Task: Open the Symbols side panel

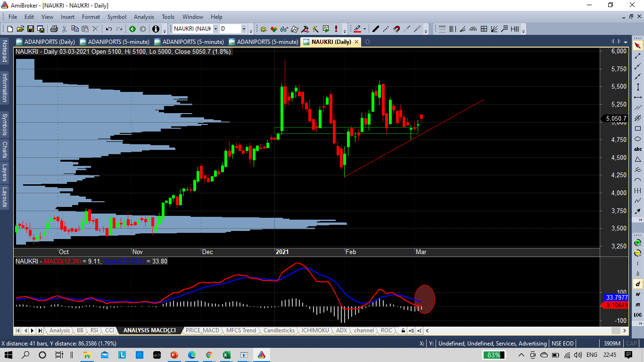Action: pyautogui.click(x=5, y=125)
